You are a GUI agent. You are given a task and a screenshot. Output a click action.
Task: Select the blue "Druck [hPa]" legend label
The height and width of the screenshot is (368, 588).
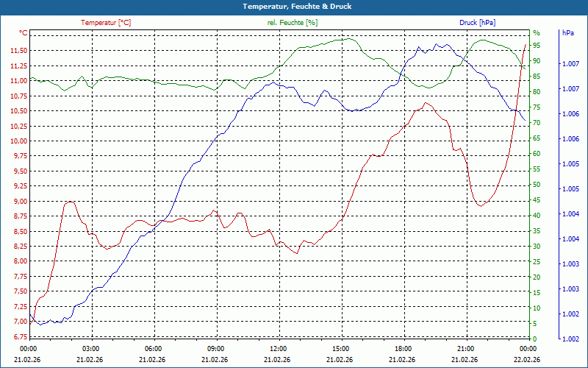[477, 23]
